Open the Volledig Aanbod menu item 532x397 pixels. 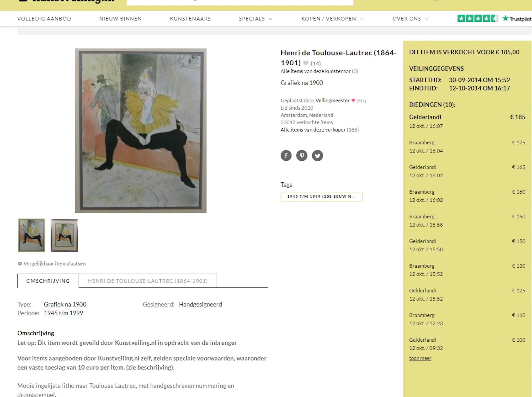click(44, 19)
